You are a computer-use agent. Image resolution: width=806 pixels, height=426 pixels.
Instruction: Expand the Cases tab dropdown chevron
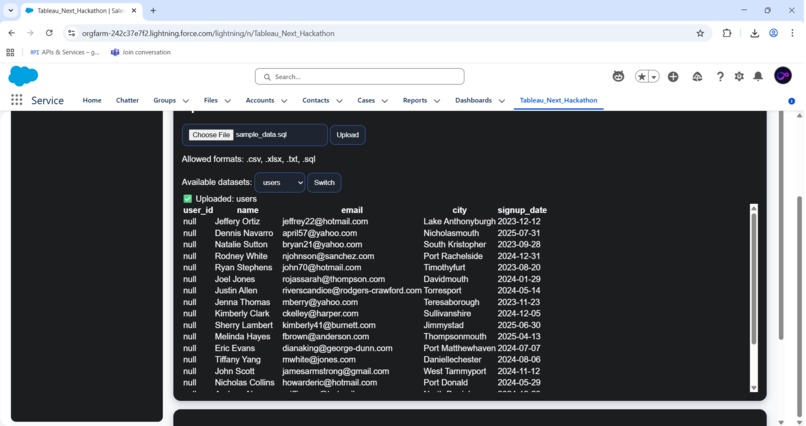(x=384, y=101)
